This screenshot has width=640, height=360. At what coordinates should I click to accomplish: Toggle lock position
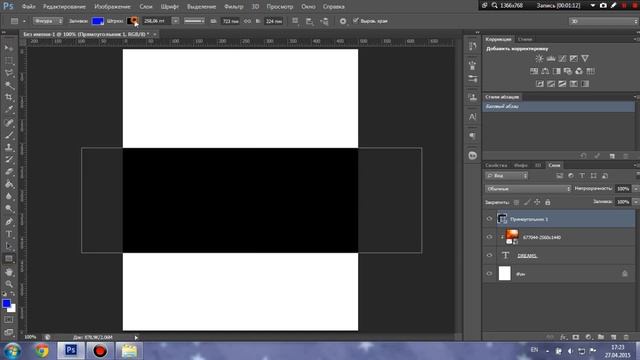point(537,202)
